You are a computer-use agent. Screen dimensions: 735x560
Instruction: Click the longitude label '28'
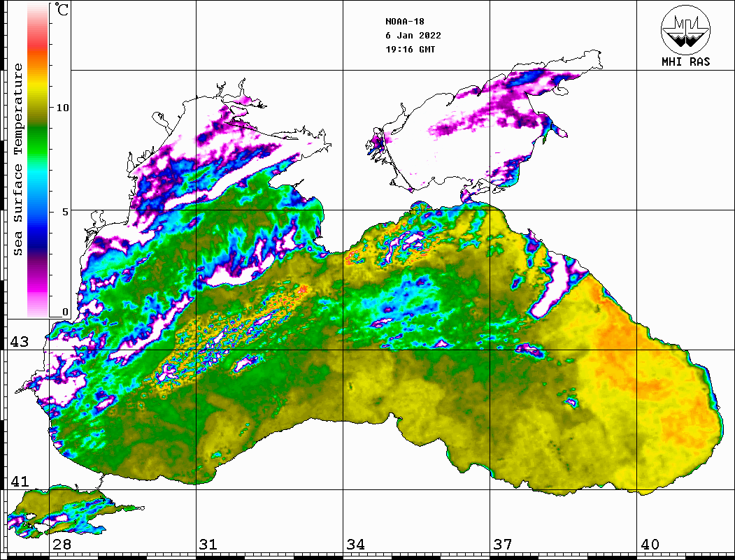click(62, 544)
